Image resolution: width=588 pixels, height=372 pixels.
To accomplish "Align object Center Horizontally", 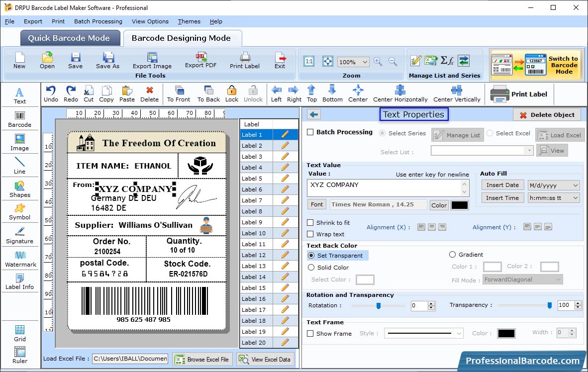I will [400, 94].
